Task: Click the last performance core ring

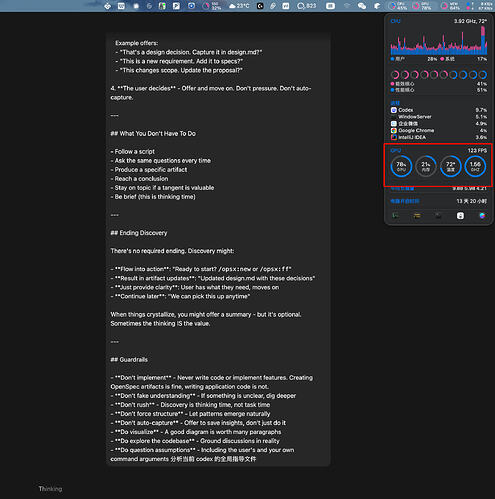Action: (483, 75)
